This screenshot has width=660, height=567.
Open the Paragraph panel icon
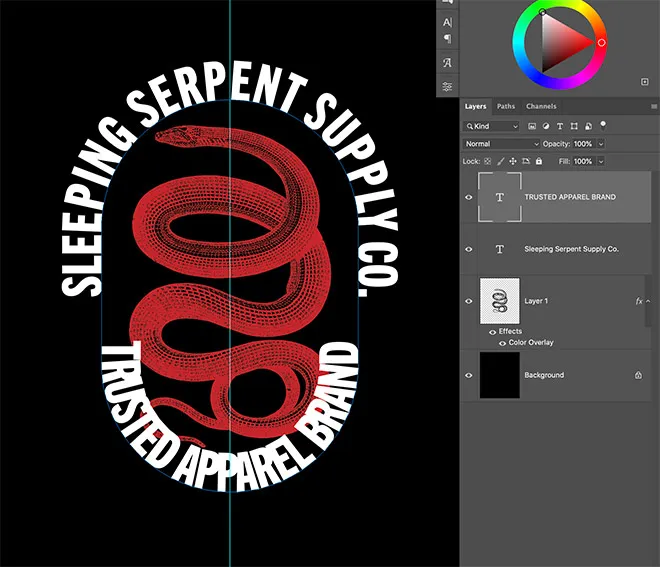pos(447,39)
